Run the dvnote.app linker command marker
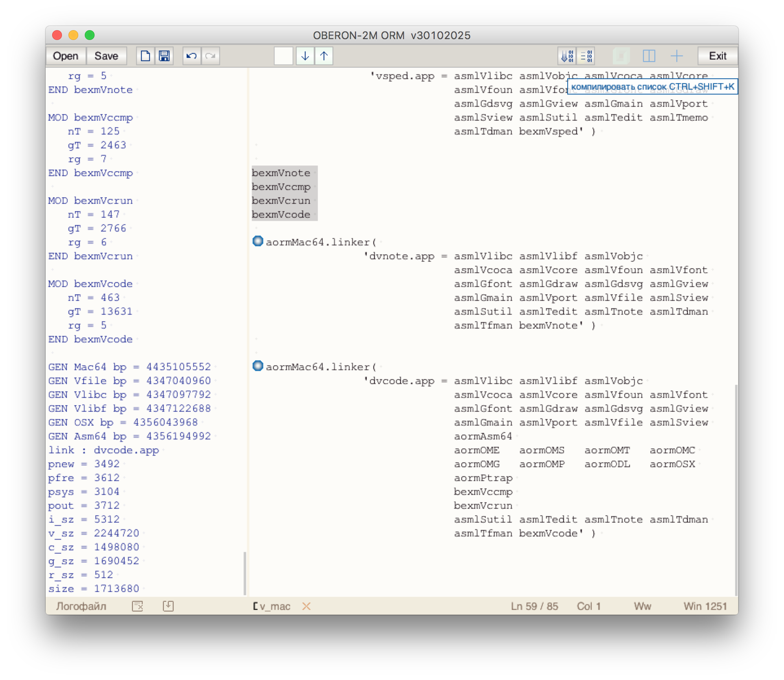784x680 pixels. tap(258, 241)
